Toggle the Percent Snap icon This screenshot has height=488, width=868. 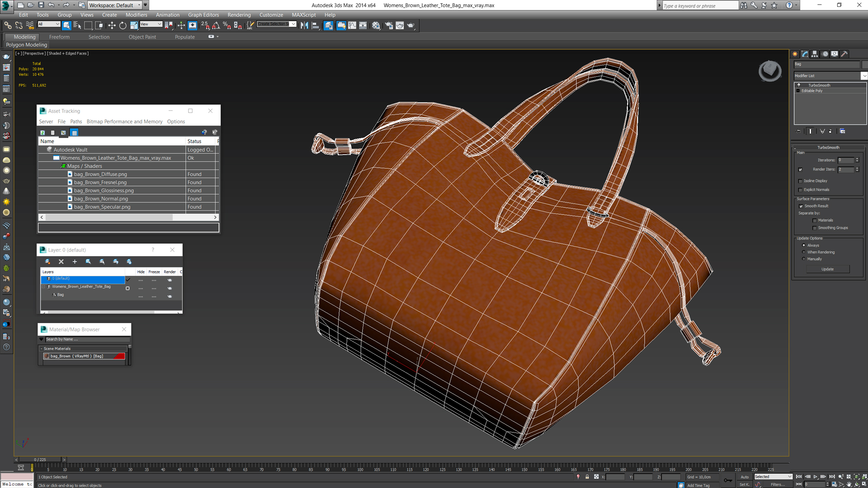227,26
